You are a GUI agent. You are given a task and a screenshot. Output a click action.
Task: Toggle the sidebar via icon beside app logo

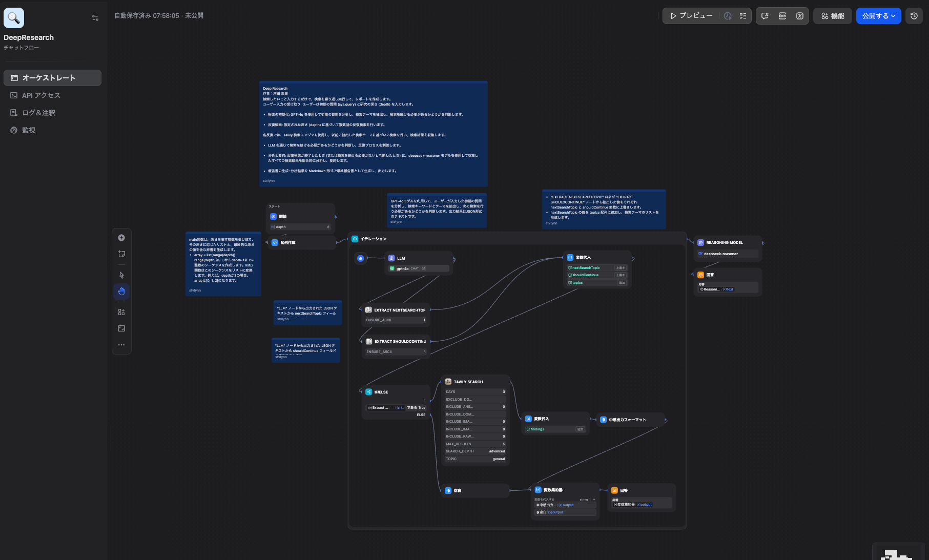[95, 18]
